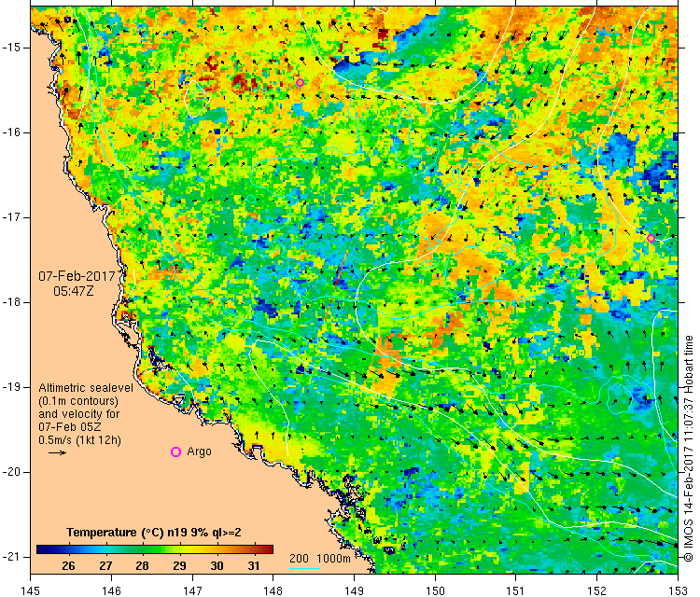Click the '-18' latitude axis label

[x=10, y=302]
